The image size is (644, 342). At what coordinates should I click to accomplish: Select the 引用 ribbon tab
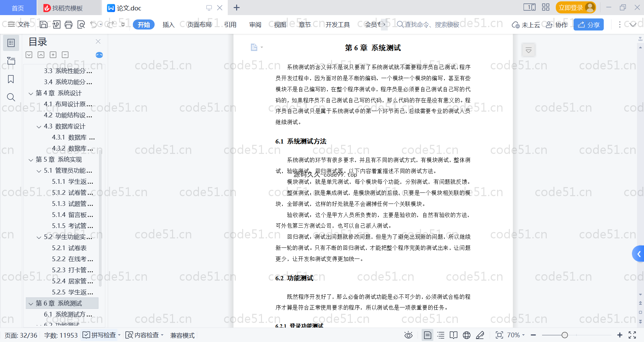tap(230, 24)
